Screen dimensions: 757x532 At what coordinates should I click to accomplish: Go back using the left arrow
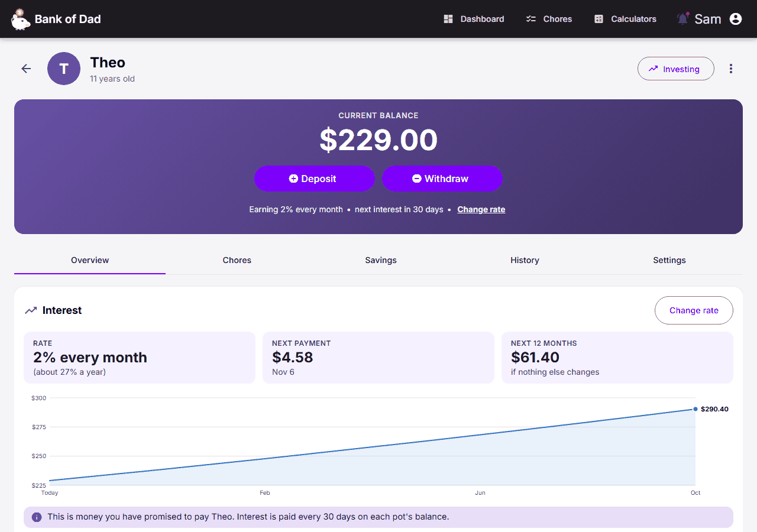coord(26,69)
